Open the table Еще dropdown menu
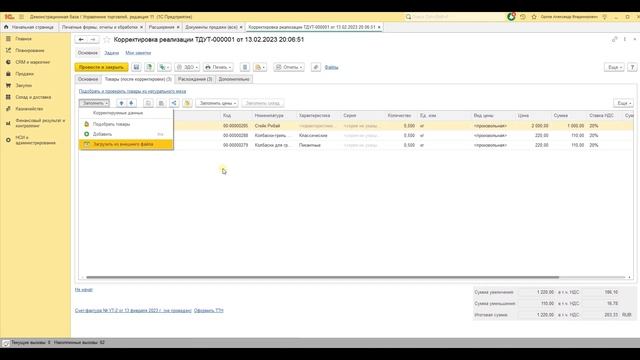640x360 pixels. [x=623, y=103]
